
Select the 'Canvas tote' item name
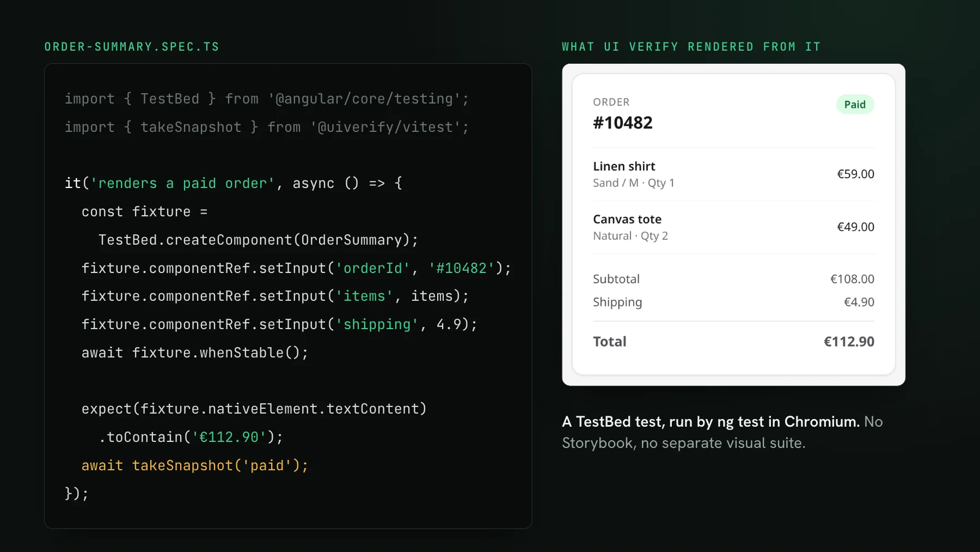coord(627,219)
